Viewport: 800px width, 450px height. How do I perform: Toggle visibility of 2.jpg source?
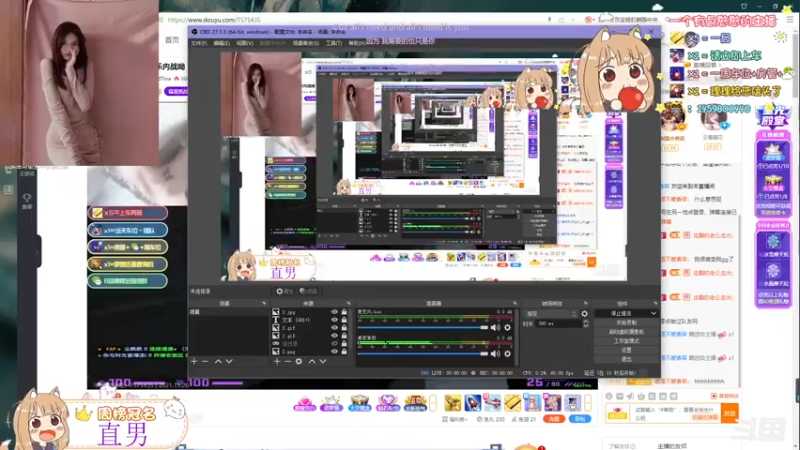pos(334,312)
